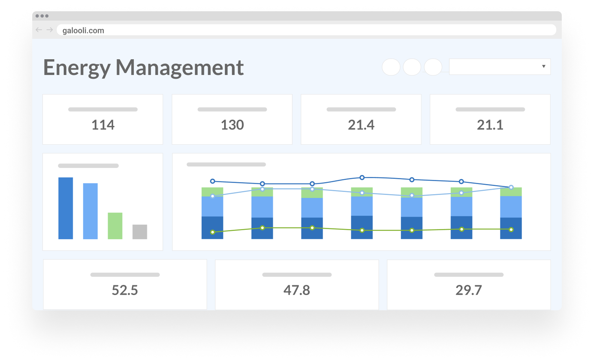Click the highest point on dark blue line
The image size is (594, 364).
[362, 178]
